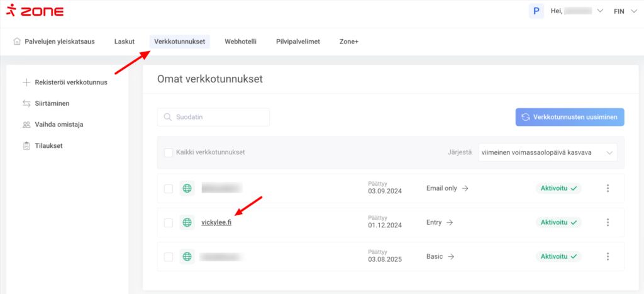Click the Suodatin filter search field
This screenshot has height=294, width=644.
click(213, 117)
